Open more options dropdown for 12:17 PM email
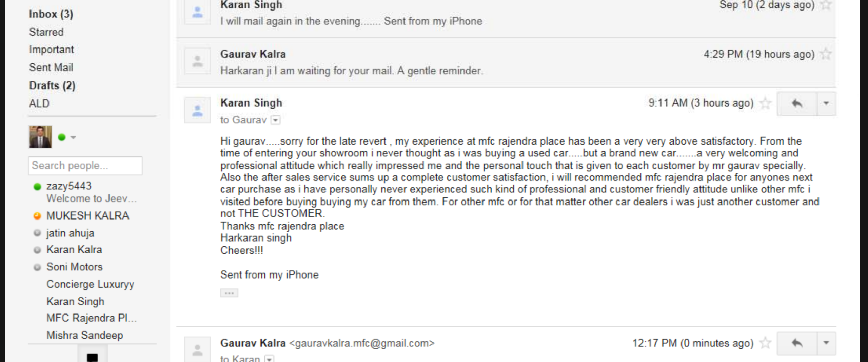 coord(826,343)
